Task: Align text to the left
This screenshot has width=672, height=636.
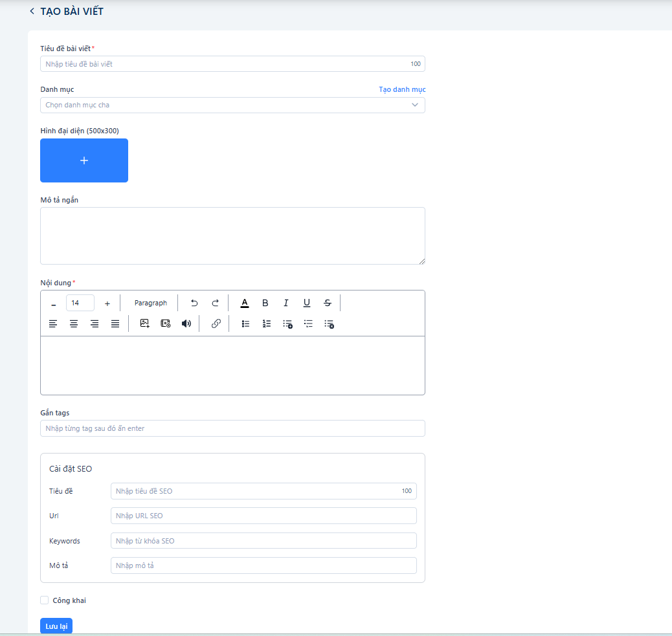Action: coord(52,323)
